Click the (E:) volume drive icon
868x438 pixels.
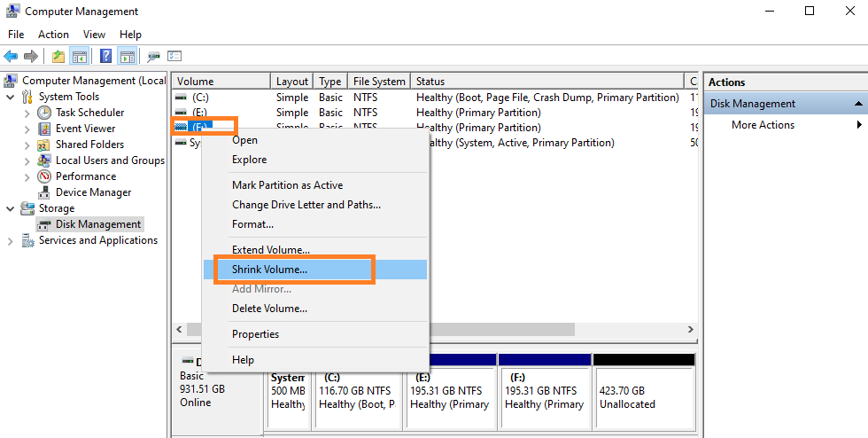181,112
